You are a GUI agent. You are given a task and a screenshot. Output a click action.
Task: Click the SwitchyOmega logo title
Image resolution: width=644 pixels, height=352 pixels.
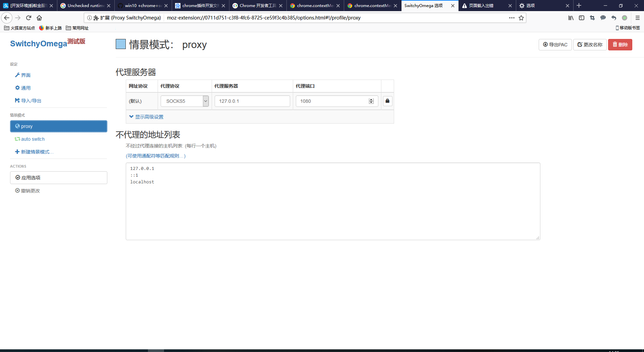coord(48,43)
